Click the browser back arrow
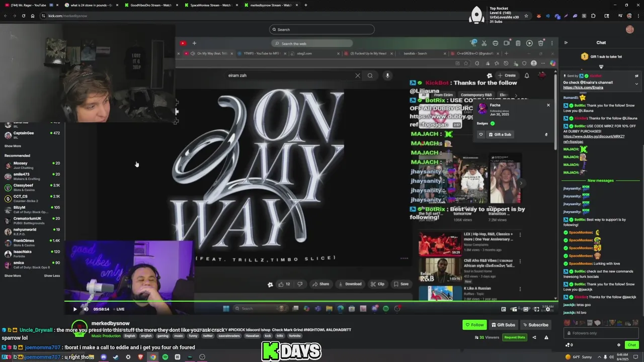Viewport: 644px width, 362px height. pyautogui.click(x=6, y=16)
